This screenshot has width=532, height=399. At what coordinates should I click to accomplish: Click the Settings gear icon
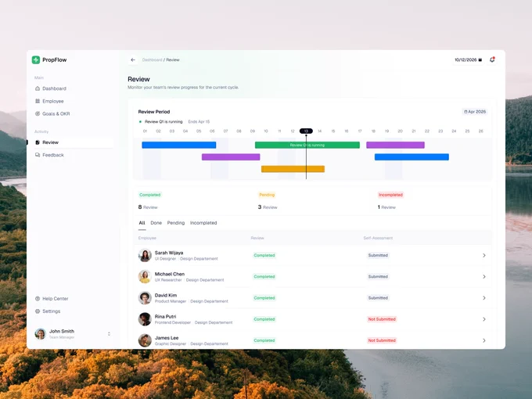point(38,311)
